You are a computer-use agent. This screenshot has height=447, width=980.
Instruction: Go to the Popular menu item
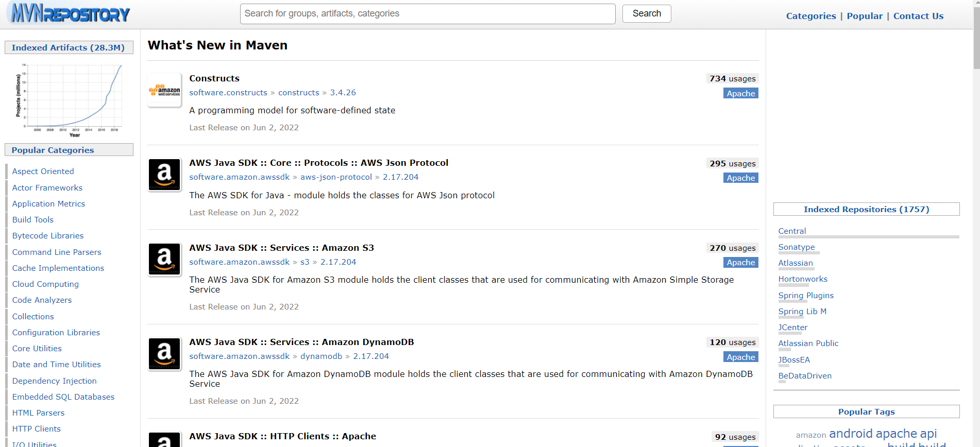point(864,16)
